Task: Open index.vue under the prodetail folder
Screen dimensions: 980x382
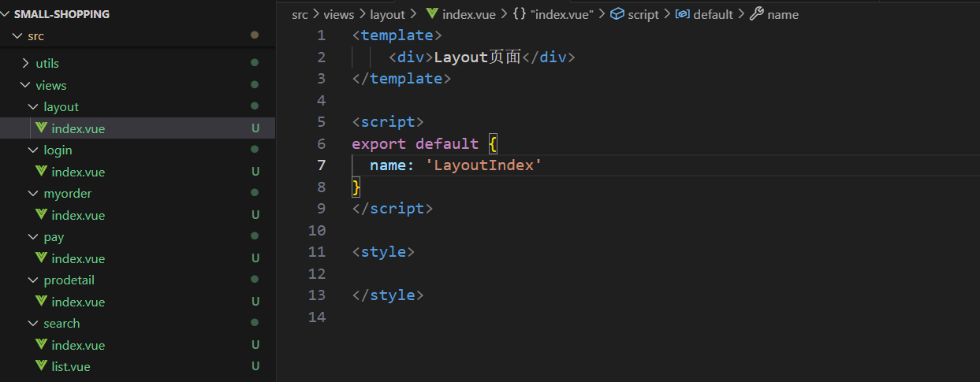Action: click(x=78, y=302)
